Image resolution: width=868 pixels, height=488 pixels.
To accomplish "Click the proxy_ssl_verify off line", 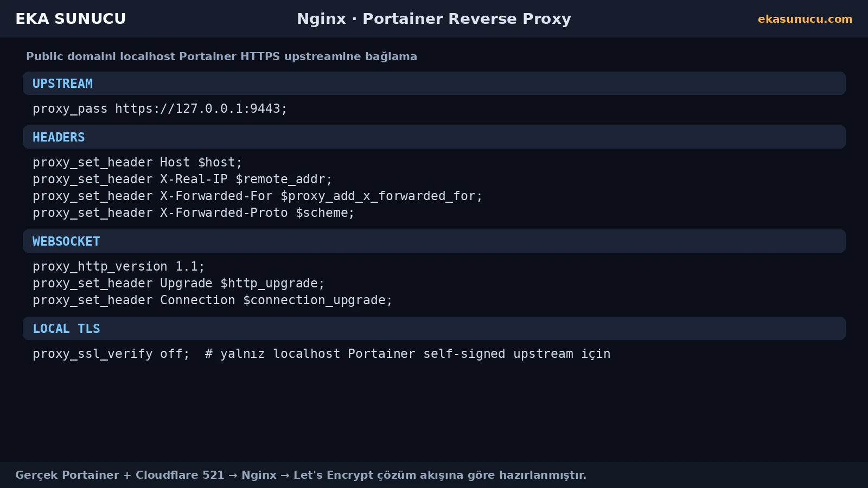I will click(x=322, y=354).
